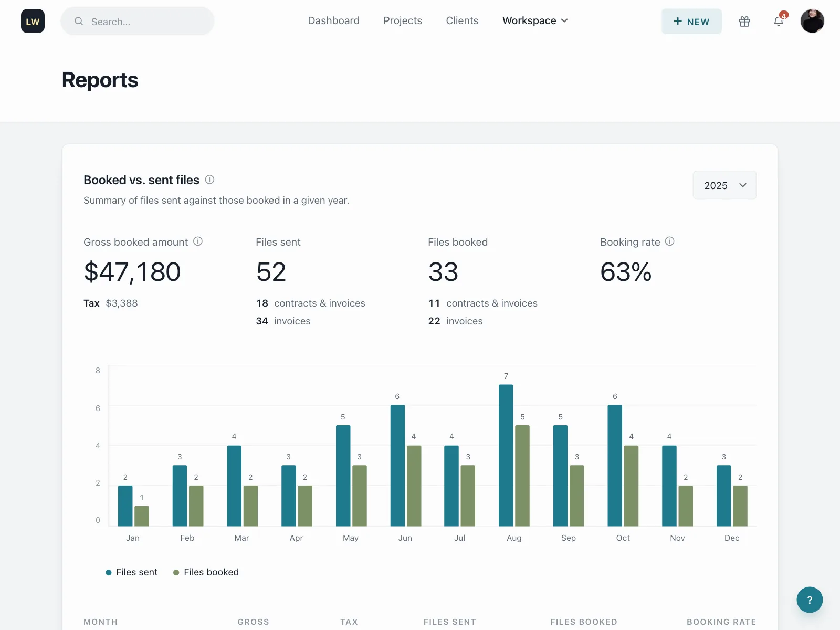Toggle the Files booked legend item
This screenshot has width=840, height=630.
click(206, 572)
